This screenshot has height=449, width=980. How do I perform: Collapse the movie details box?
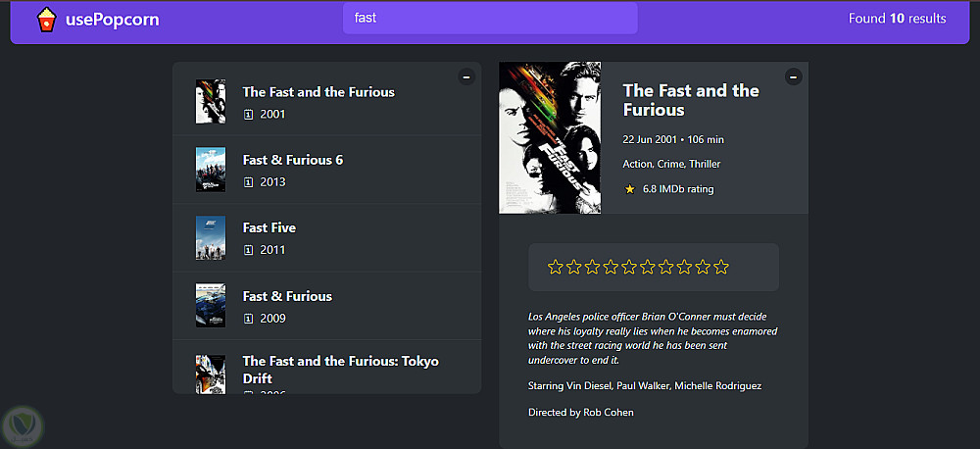tap(793, 76)
